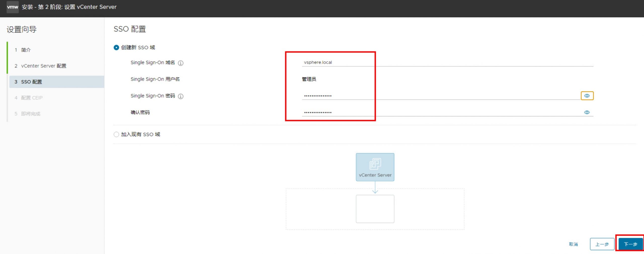The image size is (644, 254).
Task: Click info icon beside Single Sign-On 密码
Action: coord(180,96)
